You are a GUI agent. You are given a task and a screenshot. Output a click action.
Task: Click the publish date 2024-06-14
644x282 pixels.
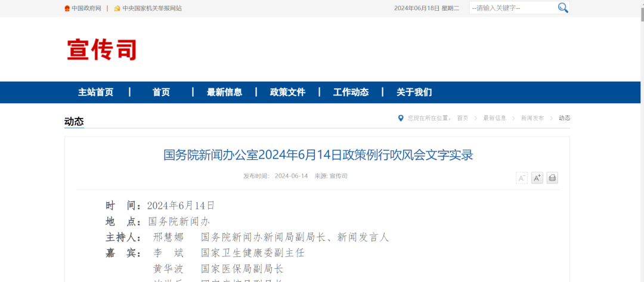pyautogui.click(x=291, y=176)
